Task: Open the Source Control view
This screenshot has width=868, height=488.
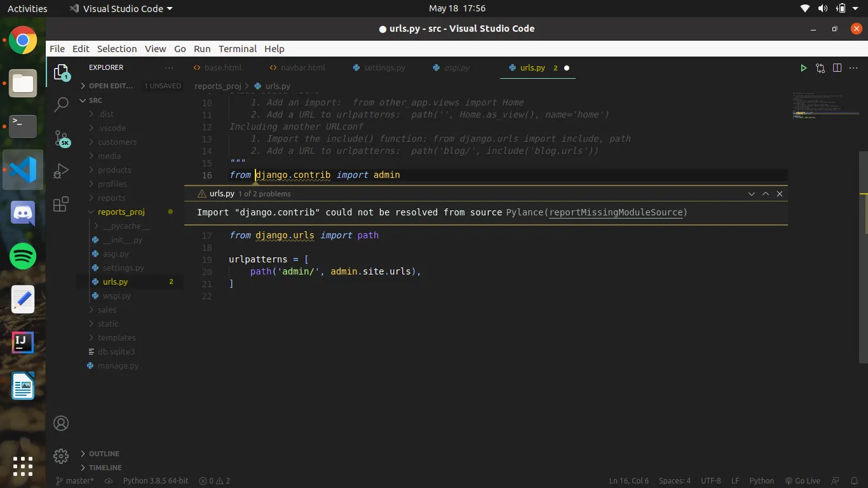Action: pyautogui.click(x=62, y=139)
